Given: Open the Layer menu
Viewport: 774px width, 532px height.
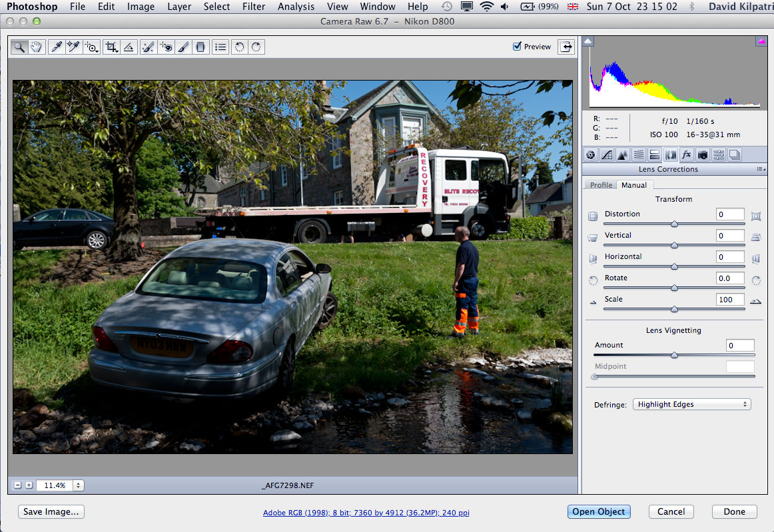Looking at the screenshot, I should [179, 7].
